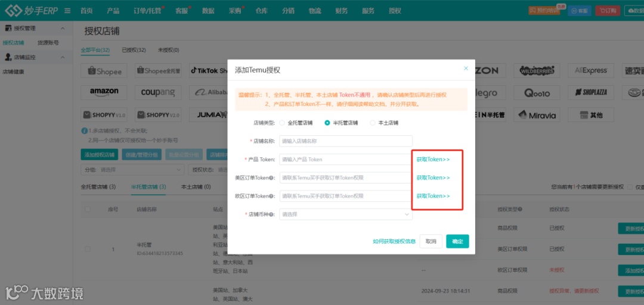Click 获取Token>> for 美区订单Token

coord(433,178)
